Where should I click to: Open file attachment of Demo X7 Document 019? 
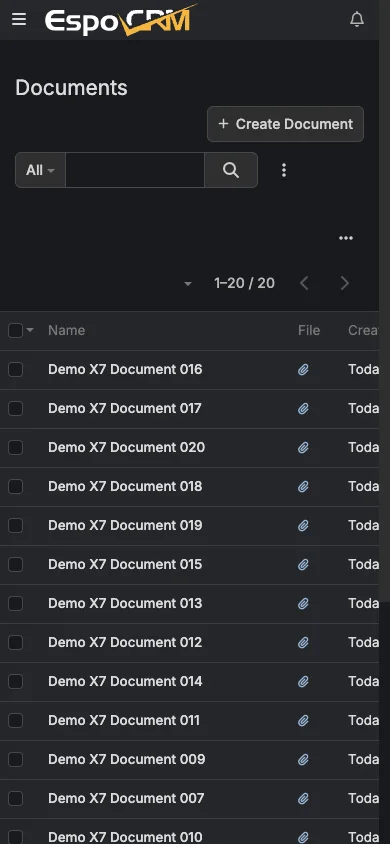click(x=303, y=525)
